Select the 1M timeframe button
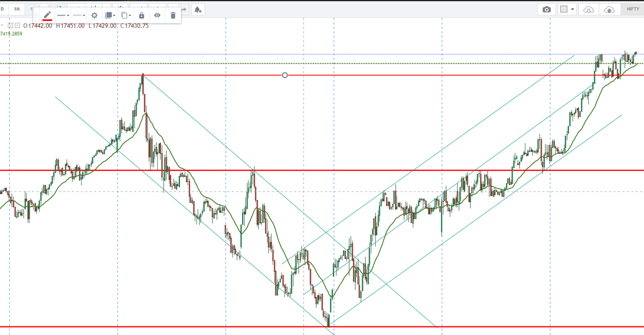Image resolution: width=644 pixels, height=335 pixels. (18, 9)
